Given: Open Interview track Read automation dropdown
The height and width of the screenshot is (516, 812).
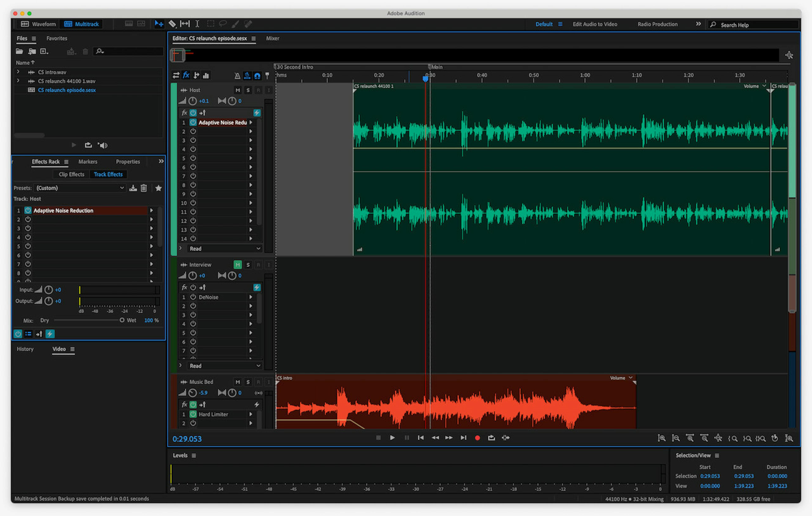Looking at the screenshot, I should point(225,366).
